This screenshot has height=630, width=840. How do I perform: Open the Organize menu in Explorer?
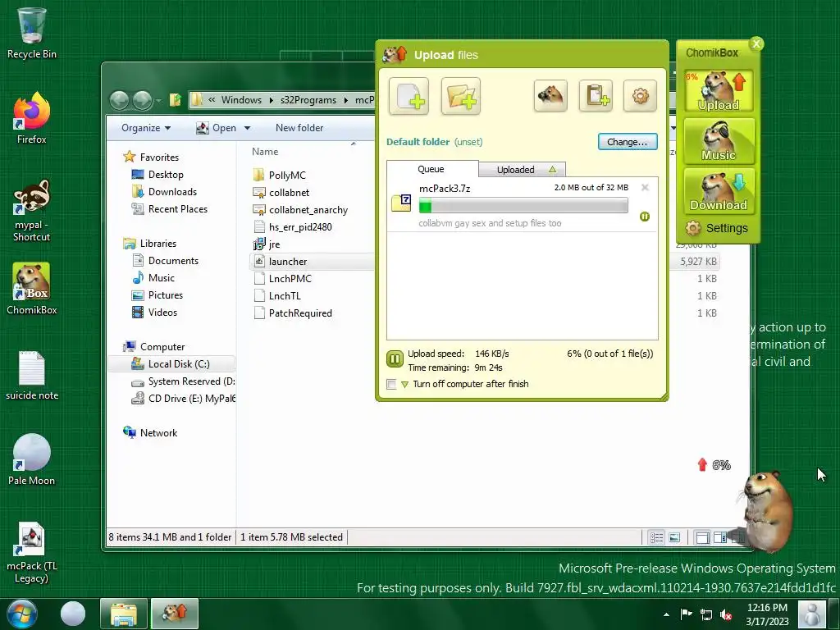tap(146, 128)
